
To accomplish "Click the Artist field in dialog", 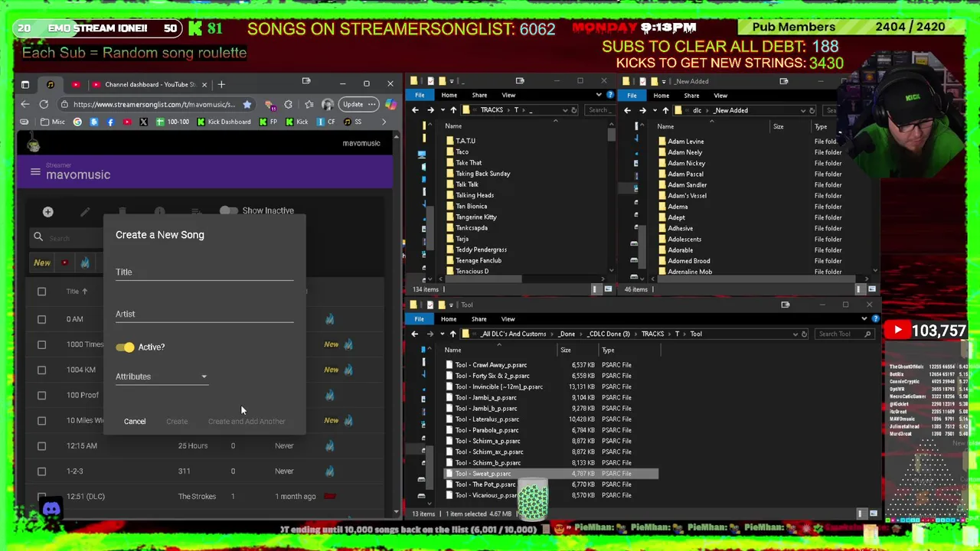I will pos(204,315).
